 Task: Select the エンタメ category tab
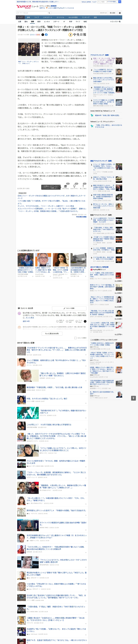[x=47, y=21]
